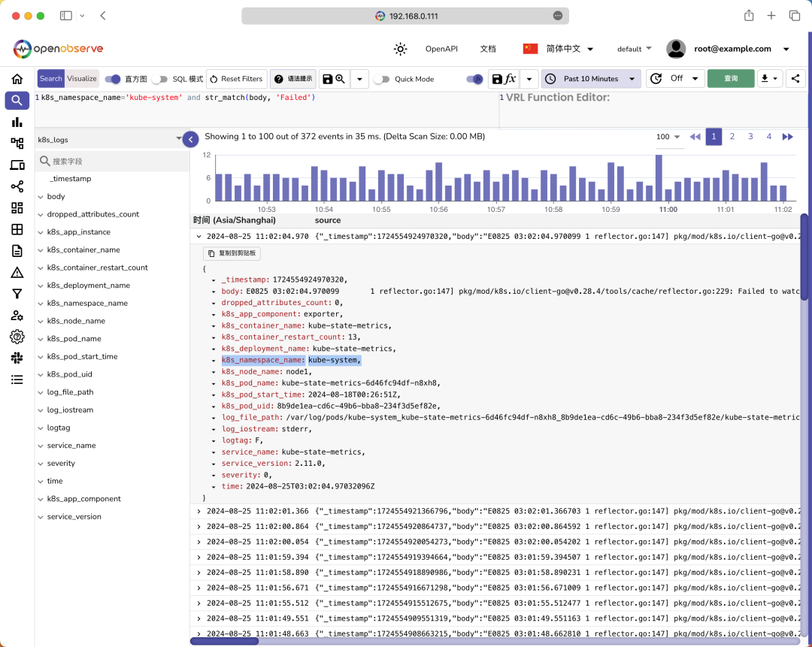Viewport: 812px width, 647px height.
Task: Select the Search tab
Action: pos(51,79)
